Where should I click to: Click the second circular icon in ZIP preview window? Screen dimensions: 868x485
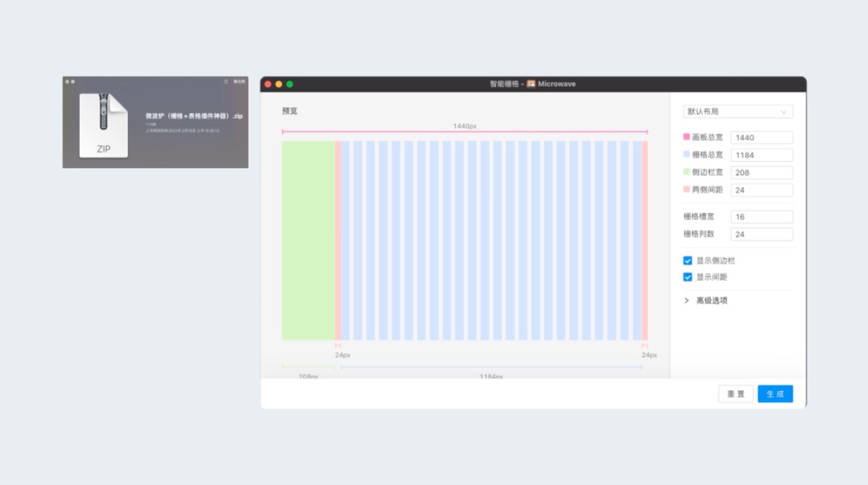(73, 81)
